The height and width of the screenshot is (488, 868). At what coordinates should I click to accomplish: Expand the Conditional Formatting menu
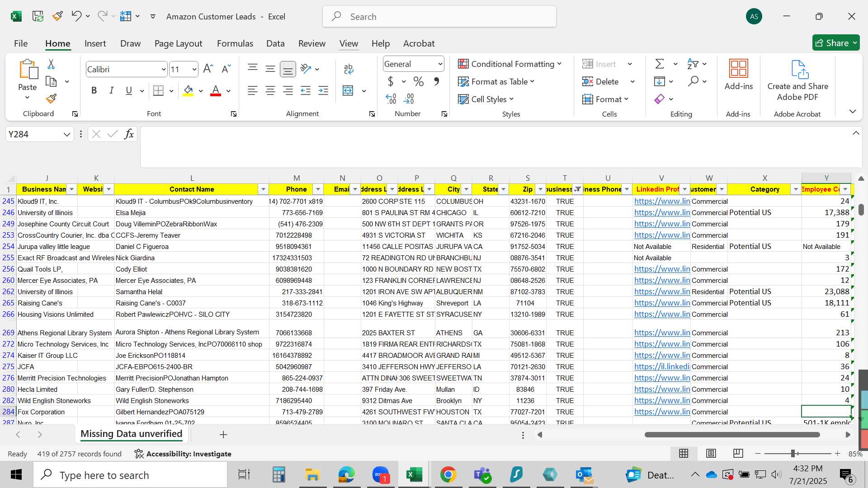pos(510,64)
